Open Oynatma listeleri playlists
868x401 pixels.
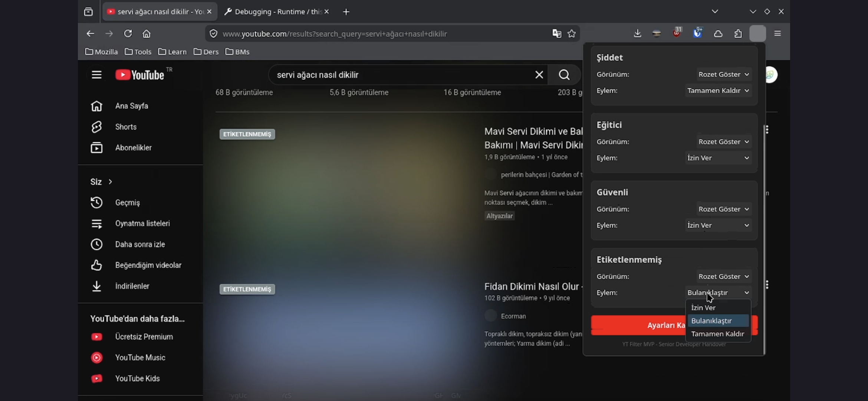pyautogui.click(x=140, y=223)
